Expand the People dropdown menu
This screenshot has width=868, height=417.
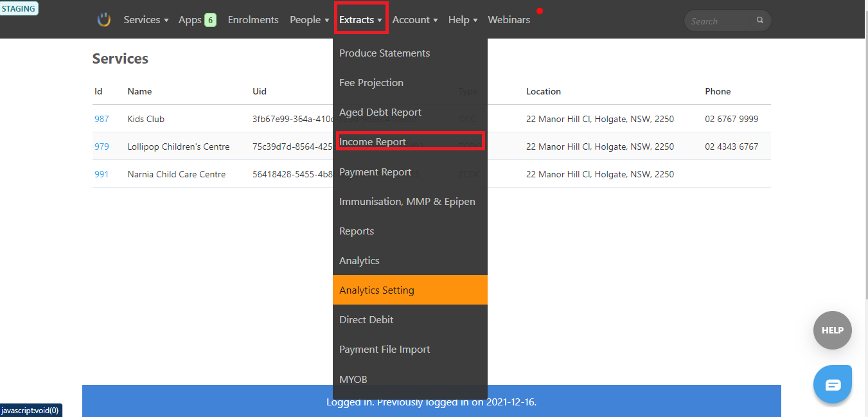[309, 20]
